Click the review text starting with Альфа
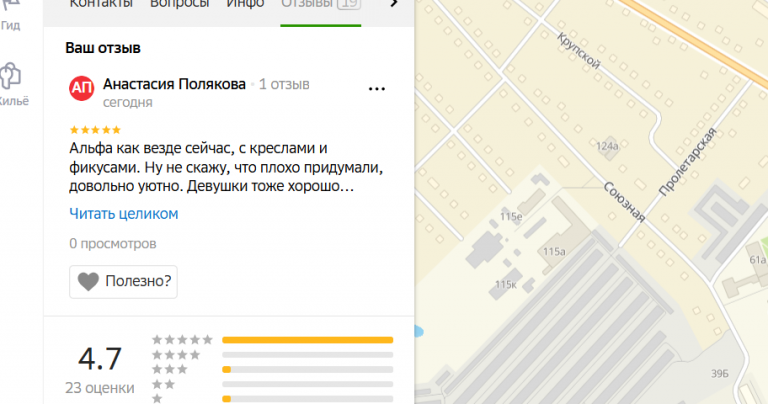Image resolution: width=768 pixels, height=404 pixels. click(226, 167)
